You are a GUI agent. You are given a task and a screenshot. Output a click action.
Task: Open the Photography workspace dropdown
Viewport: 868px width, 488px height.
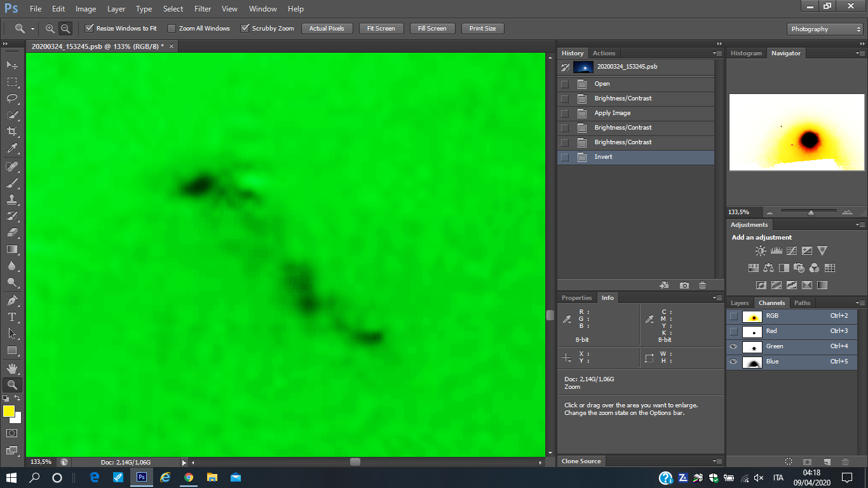click(825, 29)
